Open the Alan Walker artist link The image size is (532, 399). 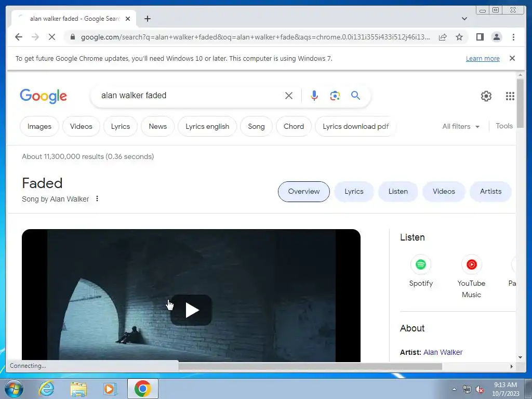click(443, 352)
